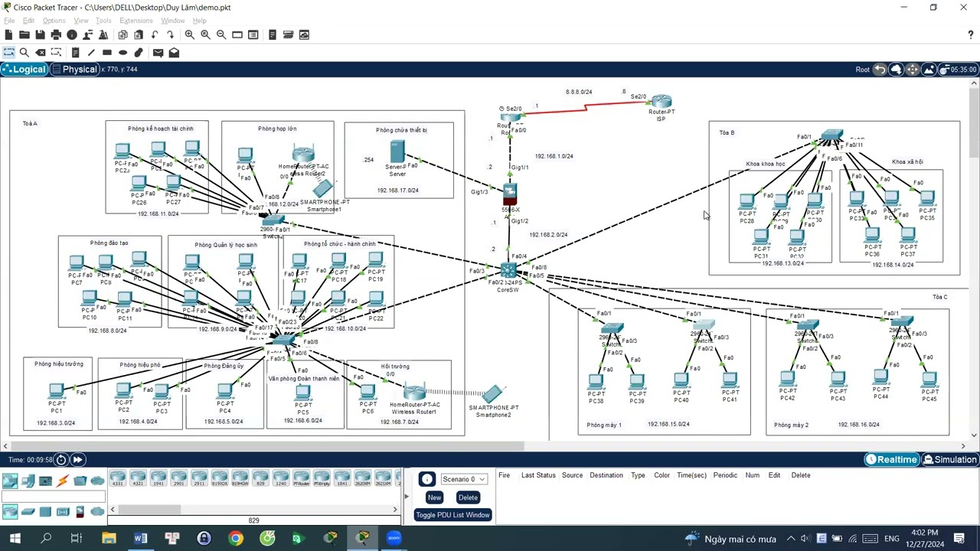Open the Windows Start menu

(15, 539)
